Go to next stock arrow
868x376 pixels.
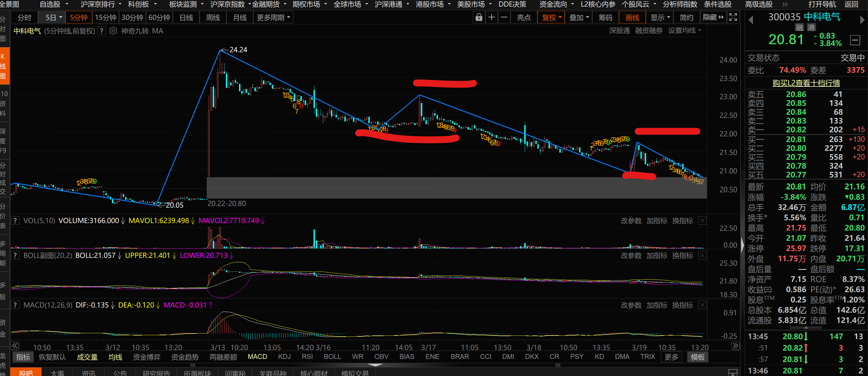click(x=862, y=20)
